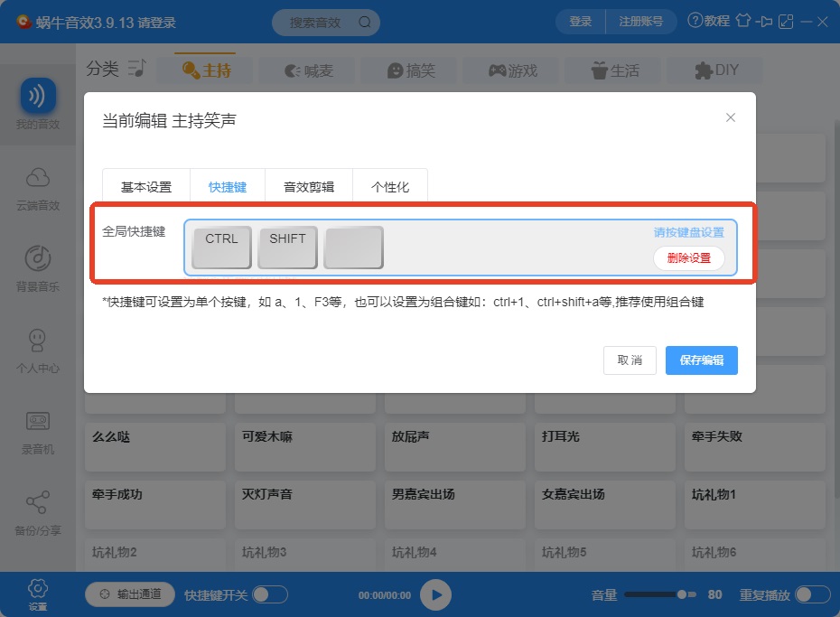Click the 删除设置 button
Screen dimensions: 840x617
click(x=689, y=258)
